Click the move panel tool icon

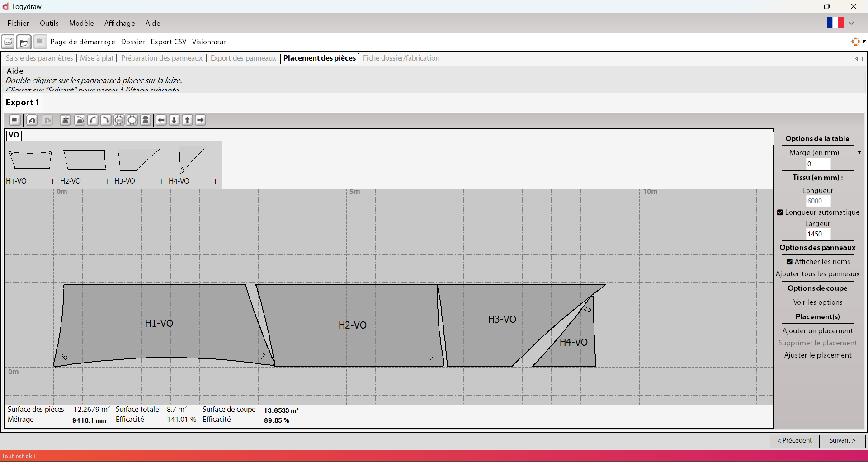tap(66, 120)
